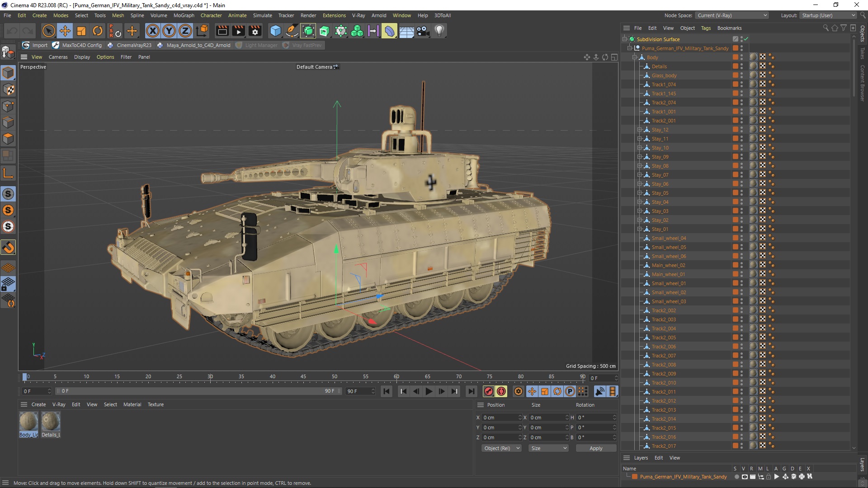Open the Spline Pen tool

pos(292,31)
